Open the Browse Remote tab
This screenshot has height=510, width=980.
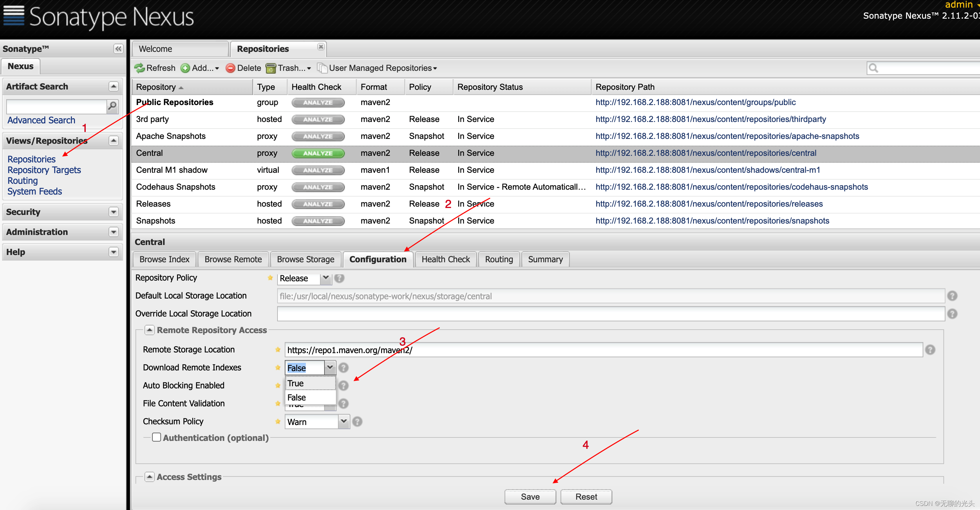point(233,259)
